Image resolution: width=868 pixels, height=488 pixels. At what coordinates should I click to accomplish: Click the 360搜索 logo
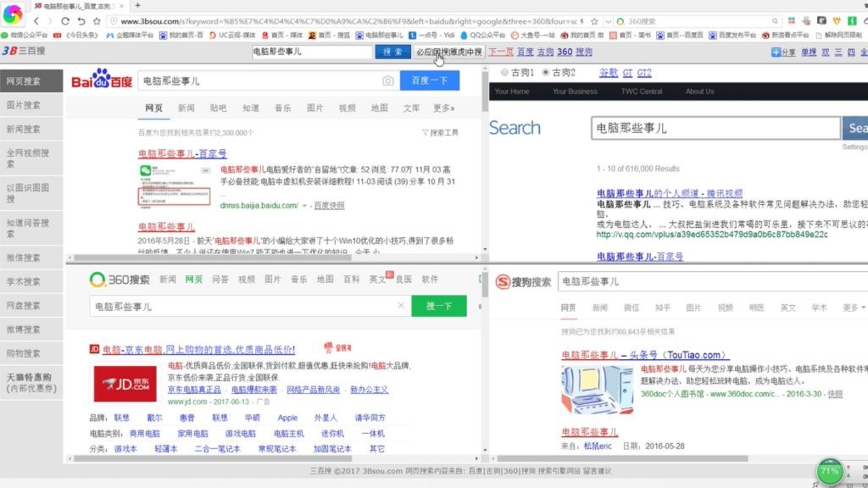click(120, 280)
